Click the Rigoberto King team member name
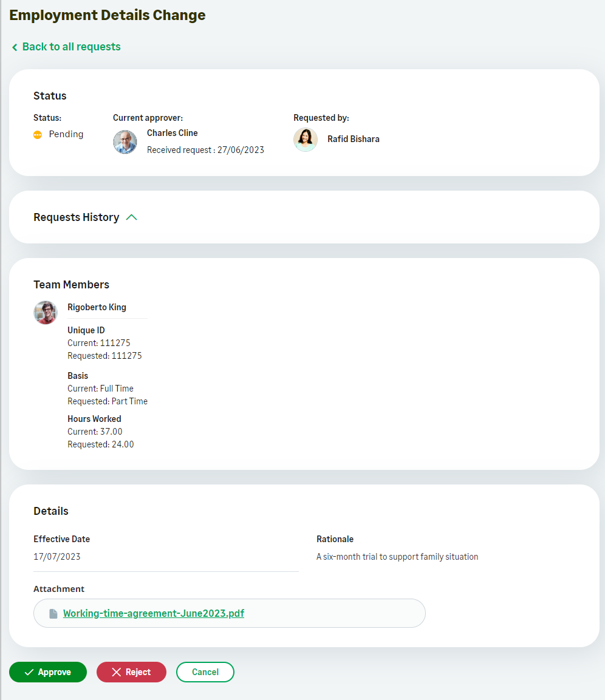 point(97,307)
